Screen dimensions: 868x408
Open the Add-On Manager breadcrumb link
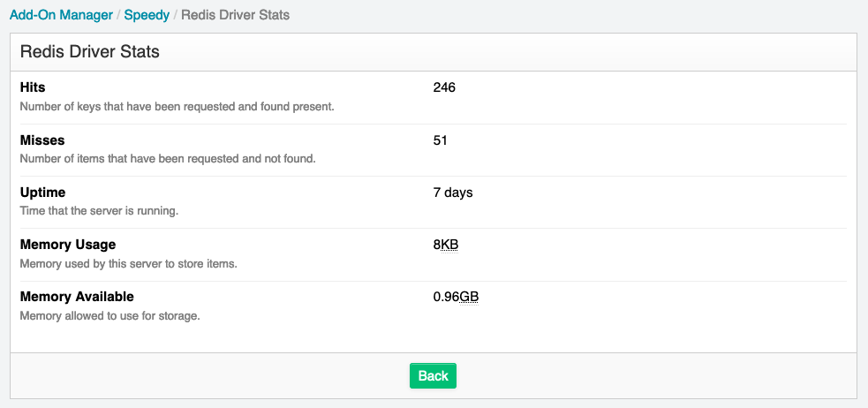click(61, 15)
